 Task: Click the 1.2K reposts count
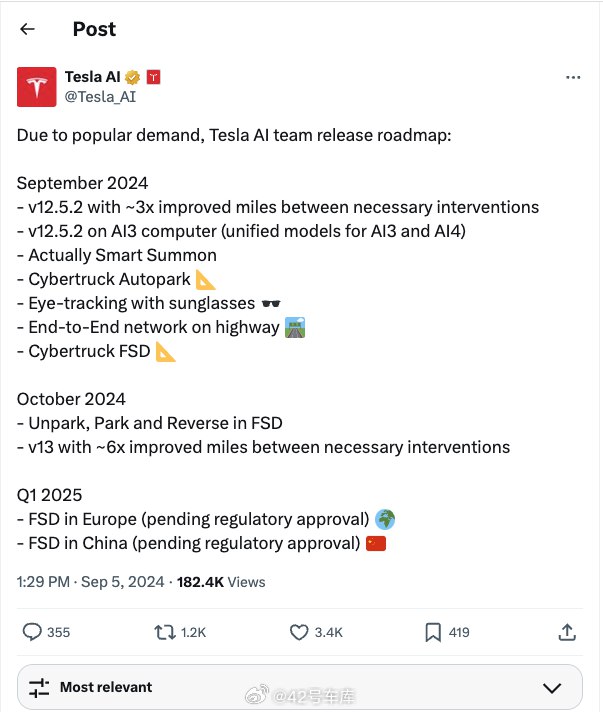pyautogui.click(x=193, y=633)
